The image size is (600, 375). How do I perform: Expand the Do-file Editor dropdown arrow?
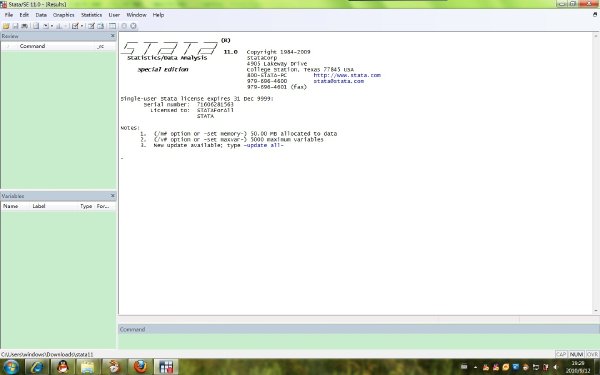[x=82, y=26]
